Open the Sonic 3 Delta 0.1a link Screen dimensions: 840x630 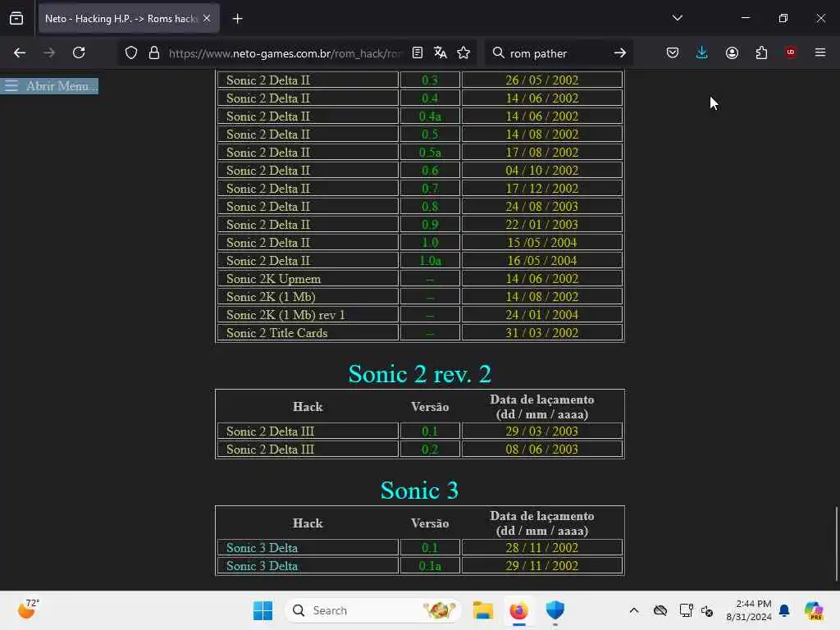tap(262, 566)
